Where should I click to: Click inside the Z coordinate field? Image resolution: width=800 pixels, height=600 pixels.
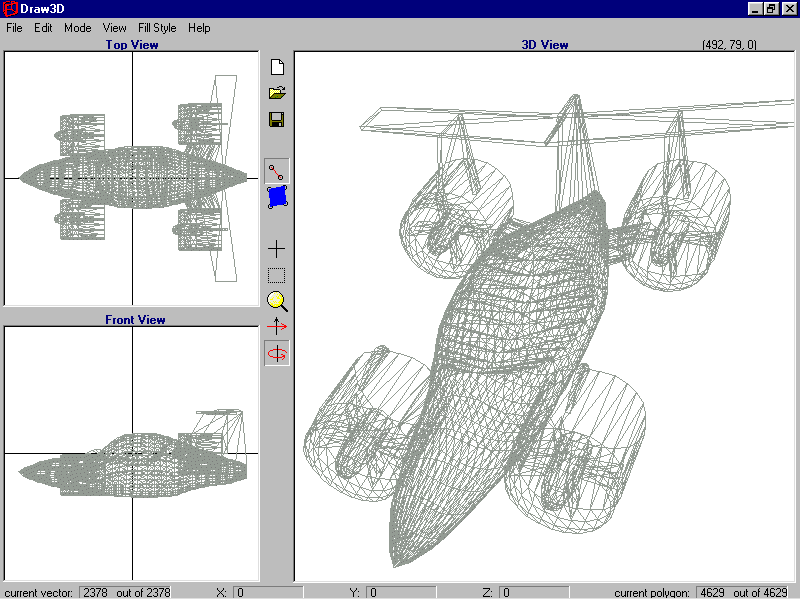(534, 592)
